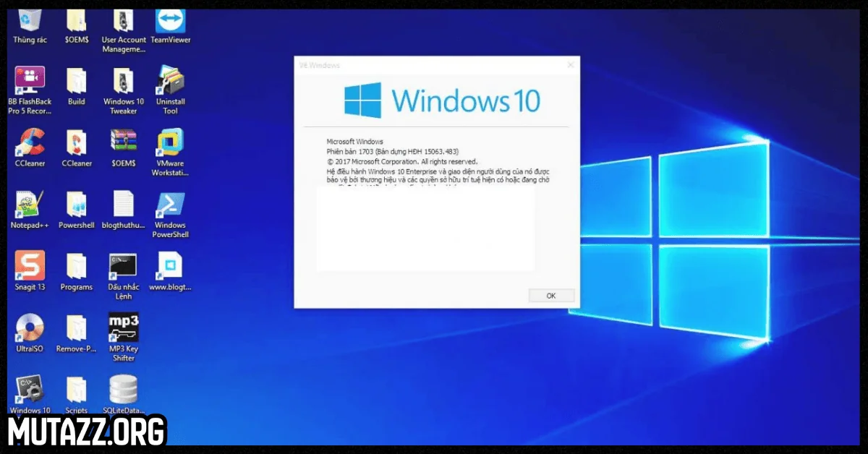Select the MP3 Key Shifter icon
Image resolution: width=868 pixels, height=454 pixels.
point(123,327)
